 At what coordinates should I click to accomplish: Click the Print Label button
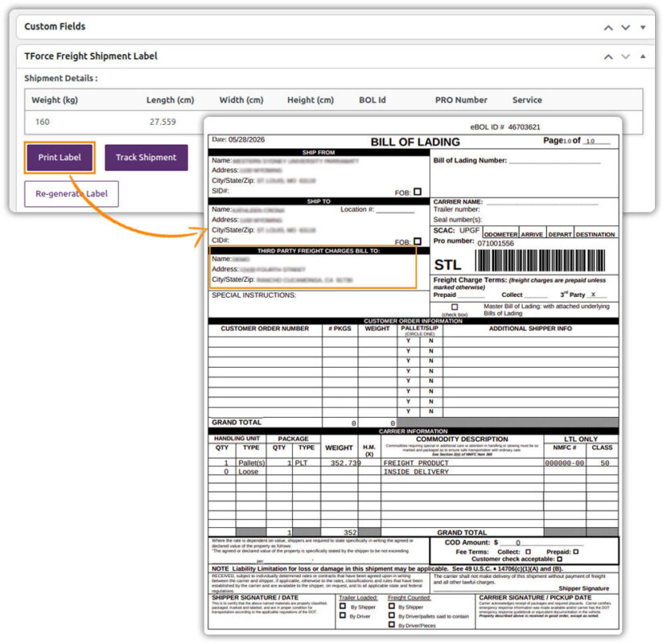point(60,158)
